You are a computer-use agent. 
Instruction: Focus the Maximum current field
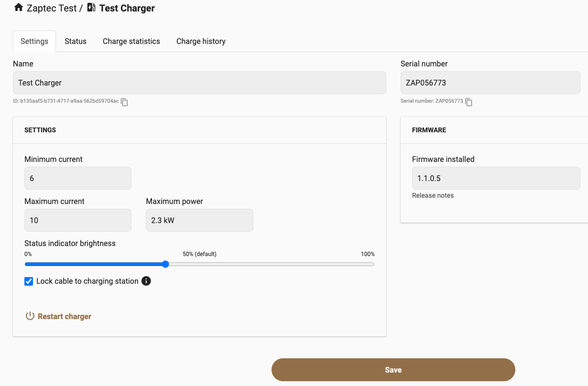(x=78, y=220)
